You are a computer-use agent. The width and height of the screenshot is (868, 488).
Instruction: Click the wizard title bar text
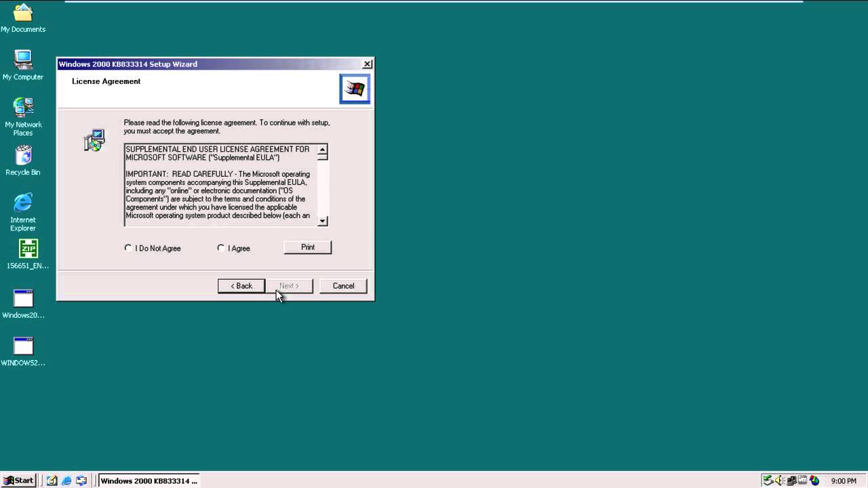pos(128,64)
